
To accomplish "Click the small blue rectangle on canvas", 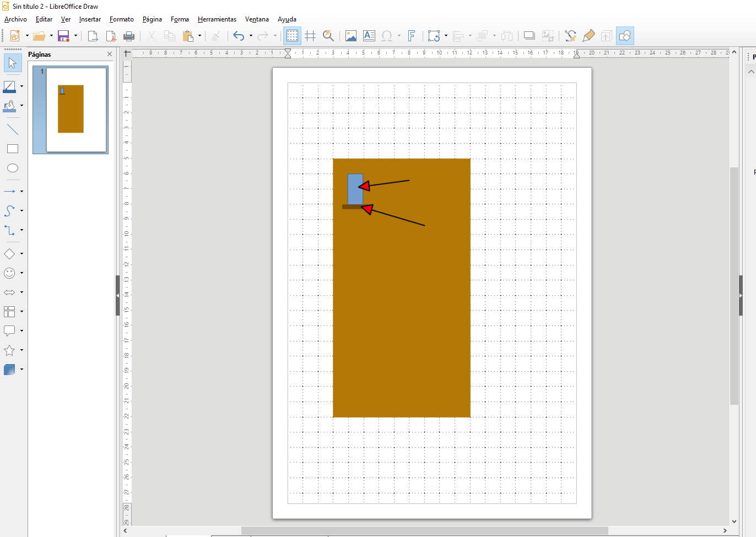I will click(355, 189).
